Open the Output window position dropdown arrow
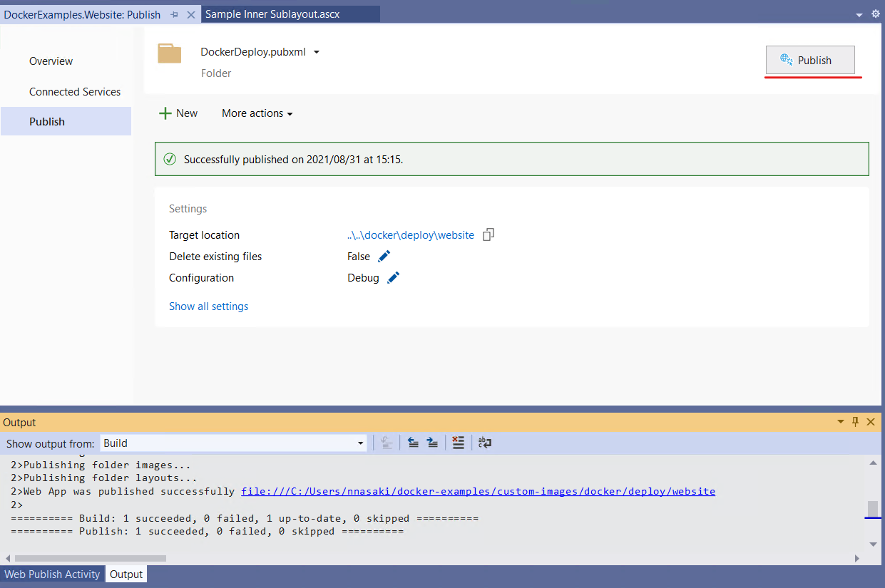885x588 pixels. [841, 422]
